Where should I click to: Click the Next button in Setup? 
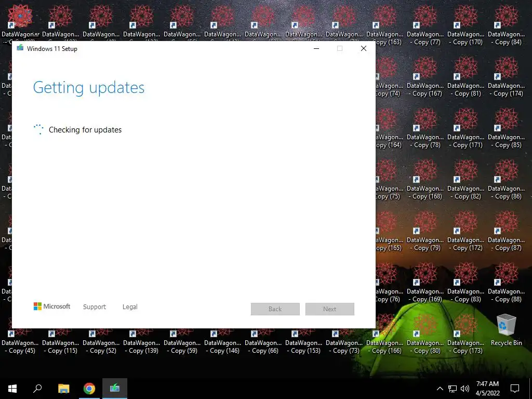click(330, 309)
